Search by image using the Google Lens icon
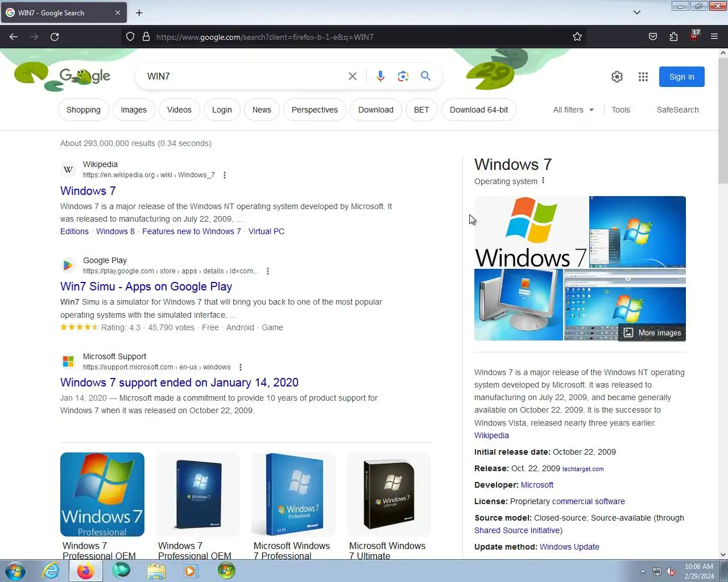 pyautogui.click(x=403, y=76)
